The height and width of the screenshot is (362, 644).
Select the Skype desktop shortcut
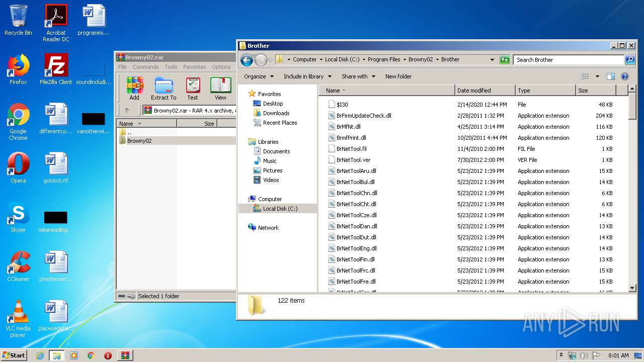click(x=18, y=217)
